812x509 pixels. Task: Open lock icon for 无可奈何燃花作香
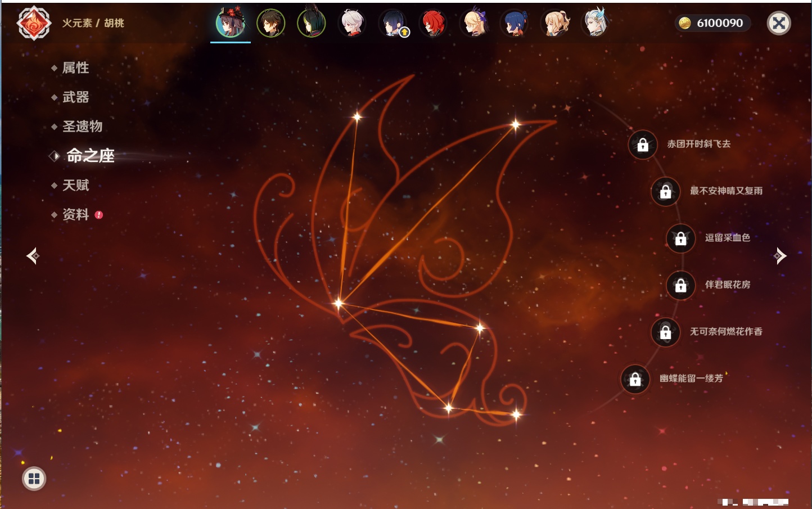666,332
